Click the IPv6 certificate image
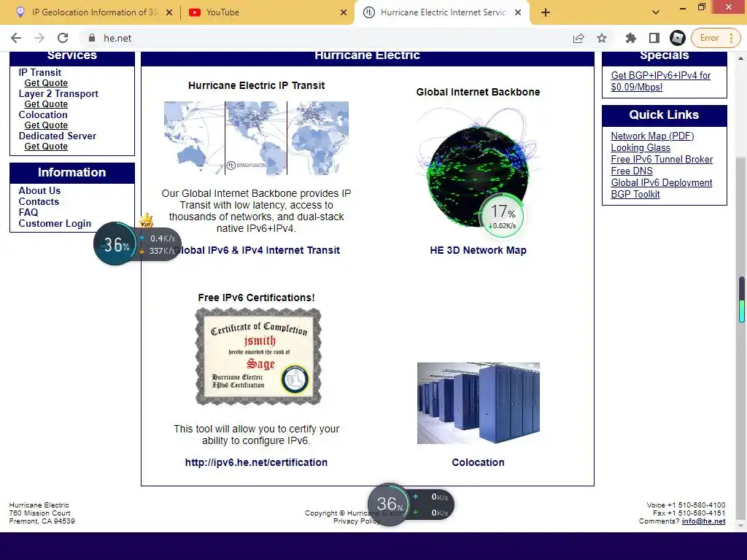Image resolution: width=747 pixels, height=560 pixels. coord(258,357)
